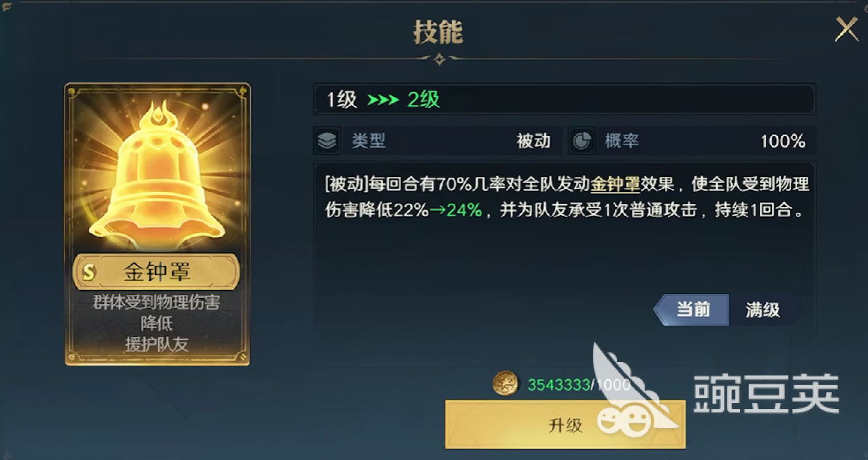This screenshot has height=460, width=868.
Task: Click the 技能 panel title
Action: point(438,32)
